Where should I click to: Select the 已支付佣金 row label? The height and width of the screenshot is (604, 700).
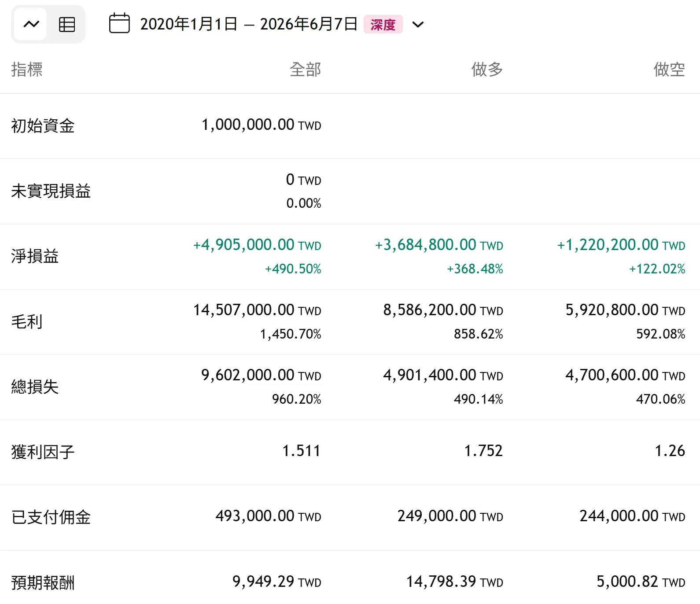click(51, 517)
